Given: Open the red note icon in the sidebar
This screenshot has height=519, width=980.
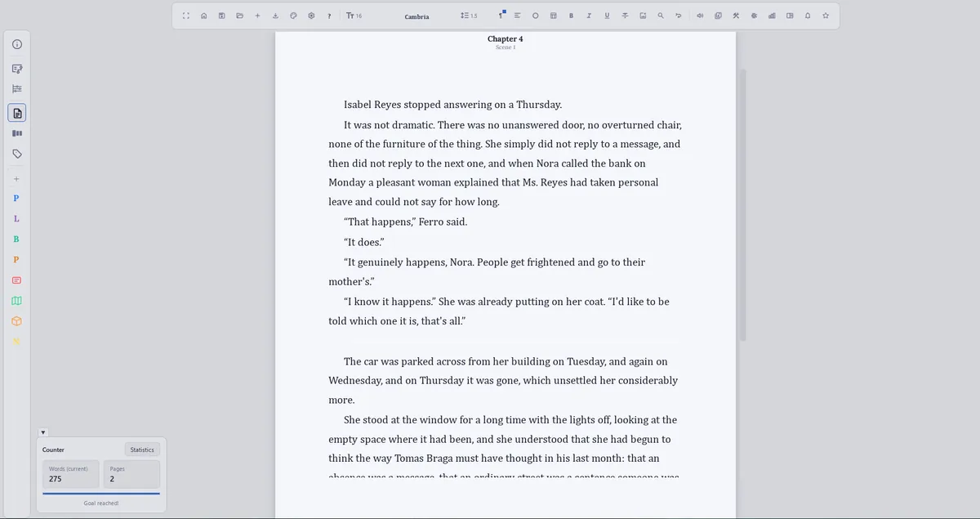Looking at the screenshot, I should (x=16, y=280).
